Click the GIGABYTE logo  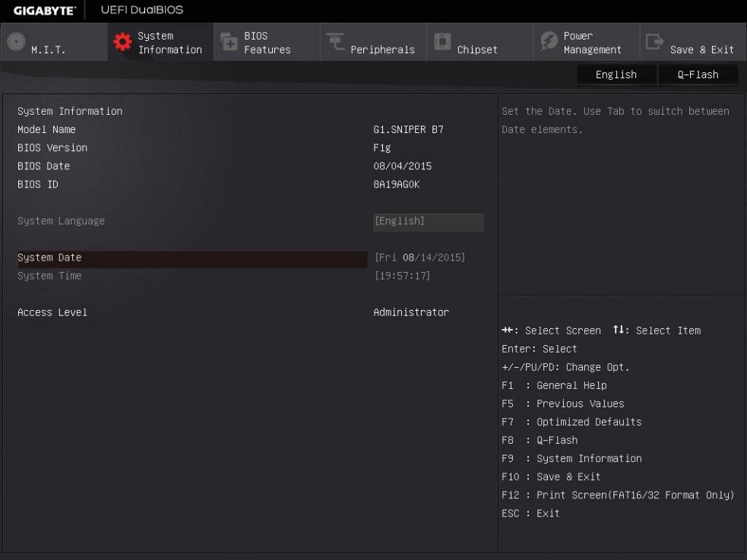(x=44, y=11)
